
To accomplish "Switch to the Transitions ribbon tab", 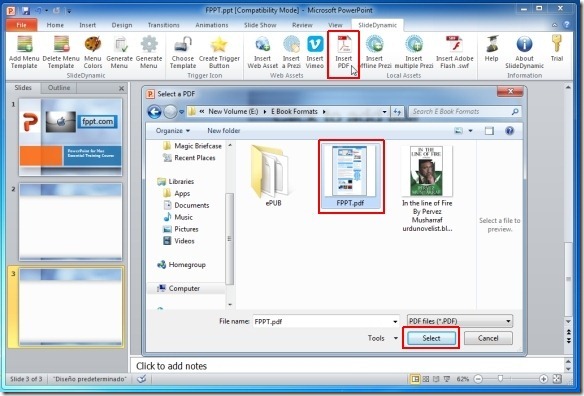I will (164, 25).
